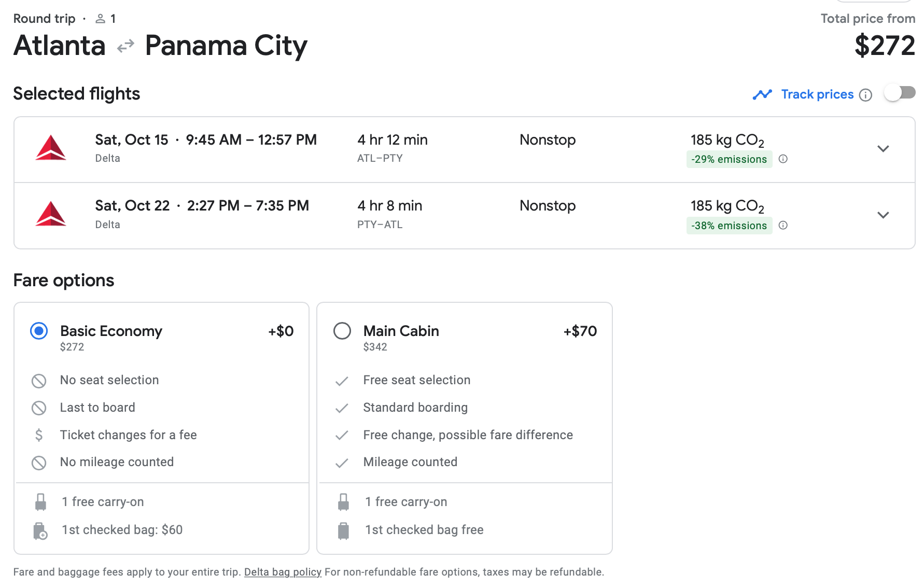This screenshot has height=588, width=924.
Task: Click the Track prices info icon
Action: (865, 95)
